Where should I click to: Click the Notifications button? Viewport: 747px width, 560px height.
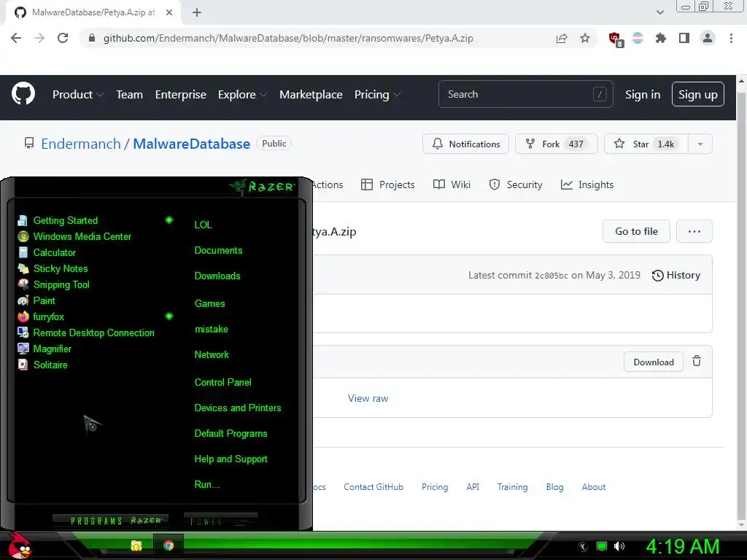click(465, 144)
